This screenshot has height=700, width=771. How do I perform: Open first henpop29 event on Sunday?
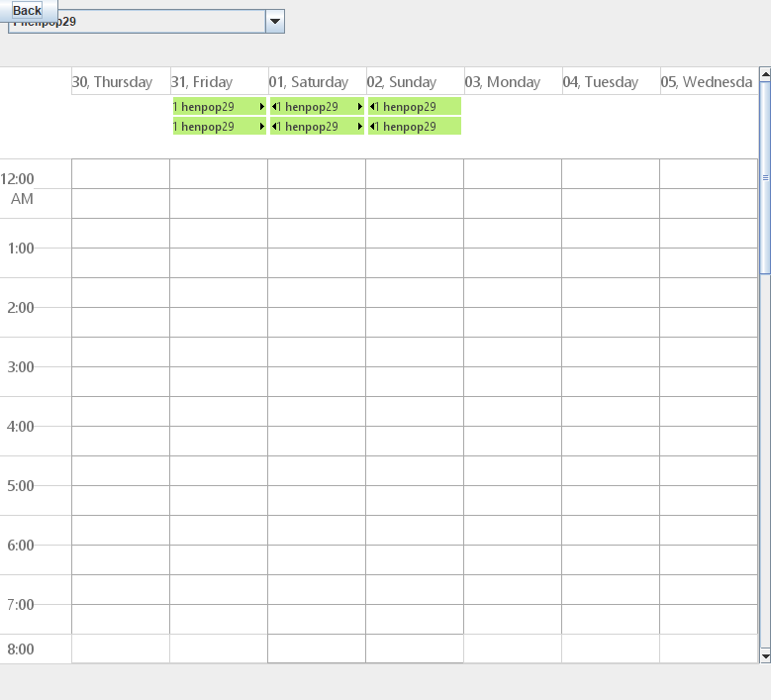click(416, 107)
